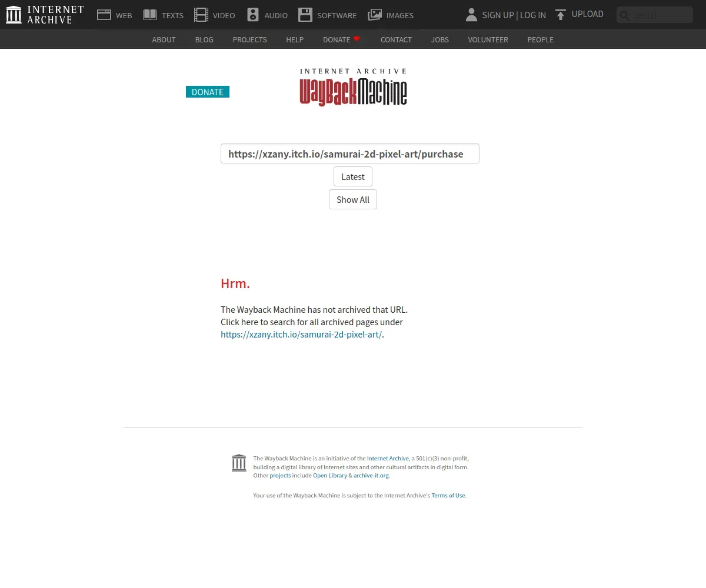706x588 pixels.
Task: Open the PROJECTS page
Action: pyautogui.click(x=250, y=39)
